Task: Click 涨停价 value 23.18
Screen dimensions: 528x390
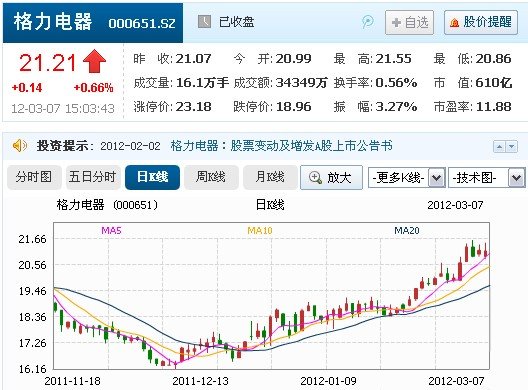Action: 194,107
